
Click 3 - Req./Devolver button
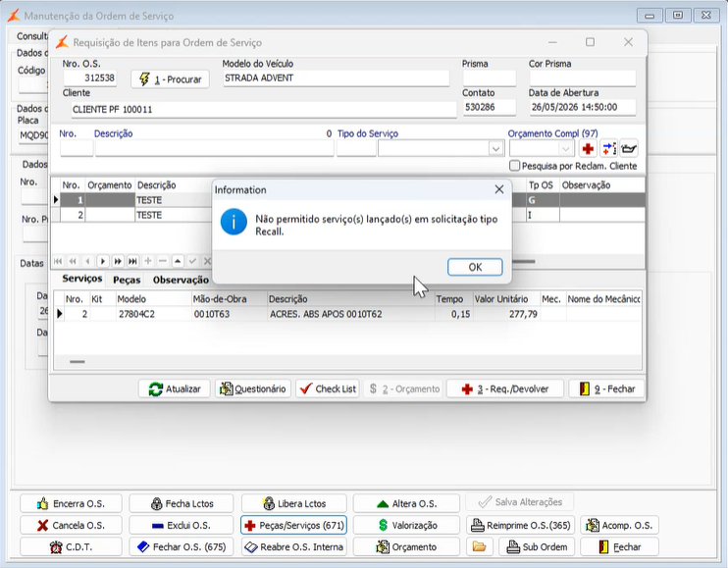(x=505, y=388)
